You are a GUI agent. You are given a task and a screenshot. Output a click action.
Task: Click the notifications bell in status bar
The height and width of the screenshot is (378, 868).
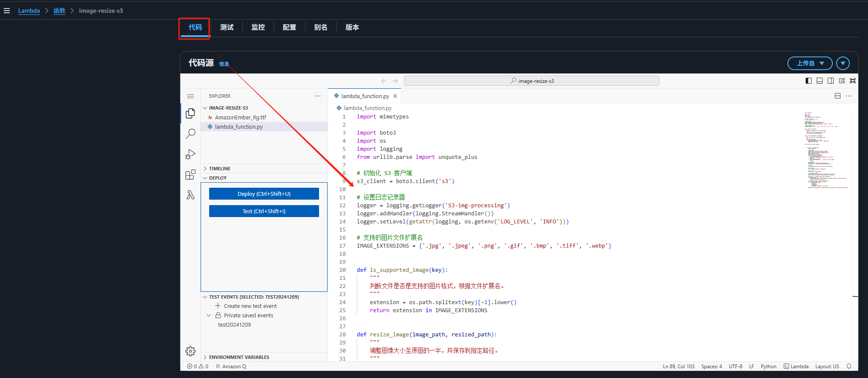coord(849,366)
